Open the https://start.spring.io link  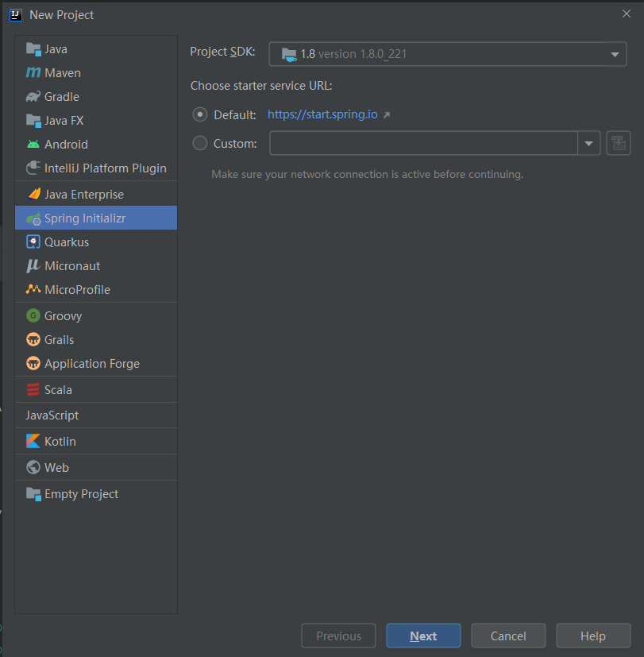pyautogui.click(x=322, y=114)
